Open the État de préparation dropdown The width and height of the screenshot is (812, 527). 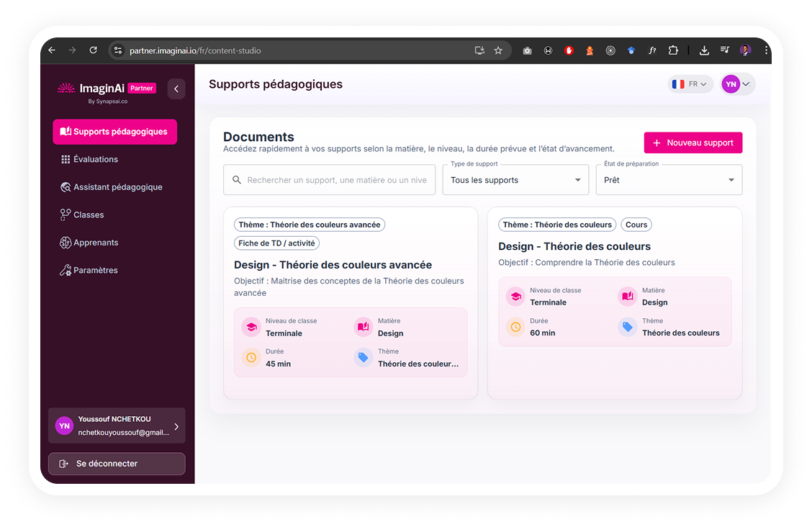[x=668, y=180]
